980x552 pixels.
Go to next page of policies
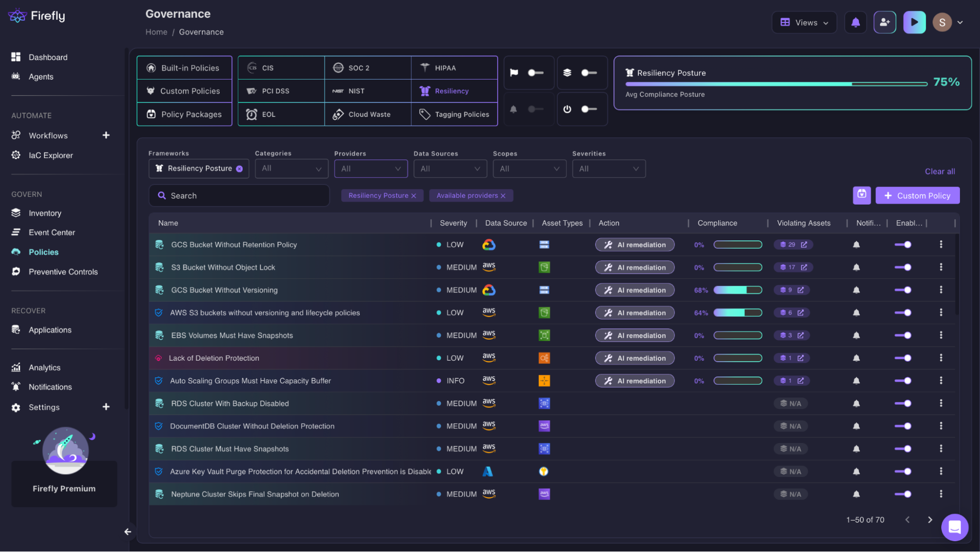[930, 520]
